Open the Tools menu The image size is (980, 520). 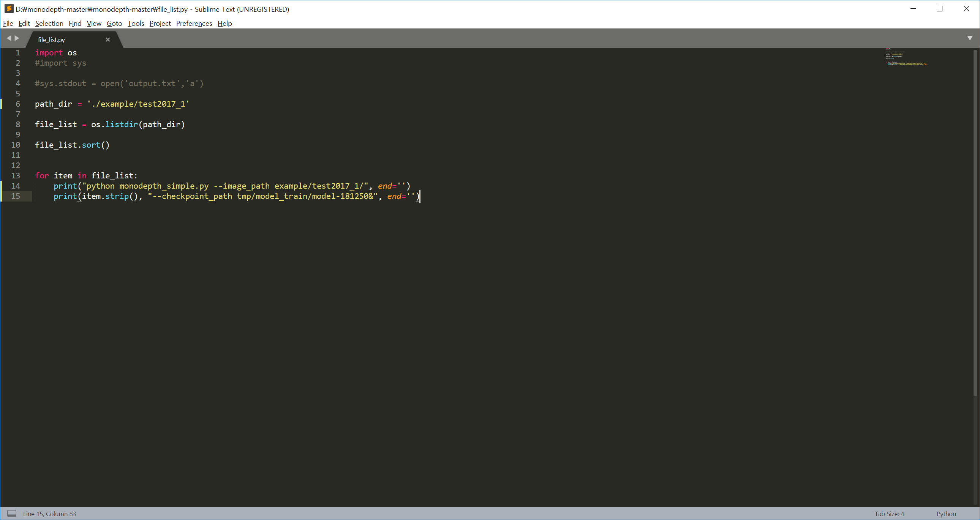pyautogui.click(x=136, y=23)
